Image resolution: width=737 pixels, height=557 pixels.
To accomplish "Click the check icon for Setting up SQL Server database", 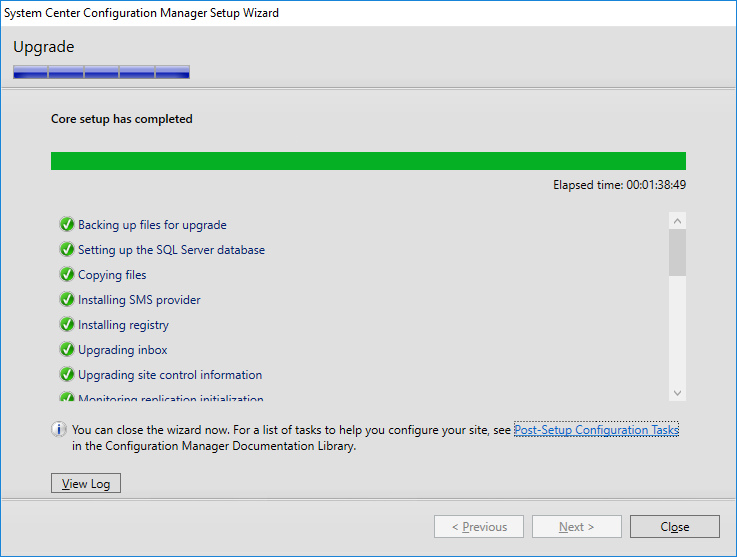I will point(67,249).
